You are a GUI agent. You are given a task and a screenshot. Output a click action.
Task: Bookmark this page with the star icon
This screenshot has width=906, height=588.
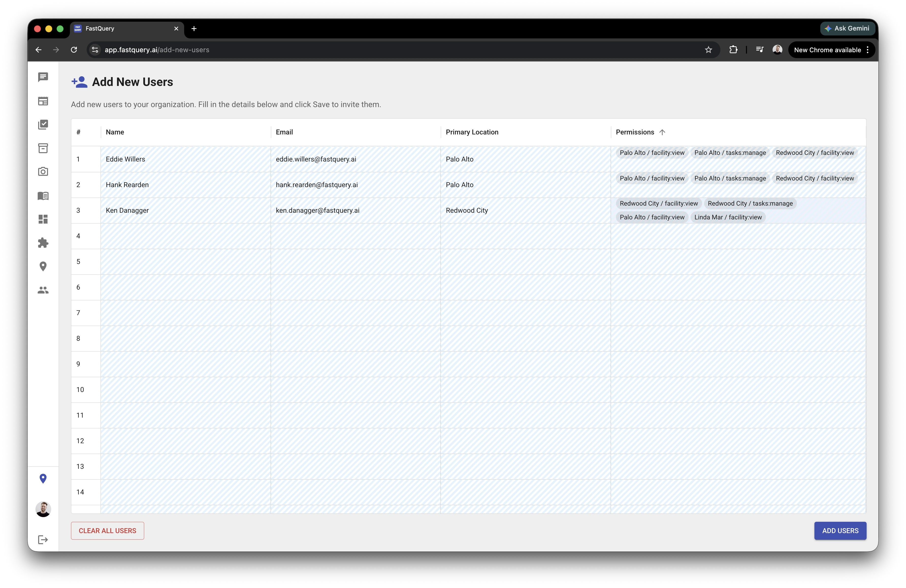pyautogui.click(x=709, y=50)
